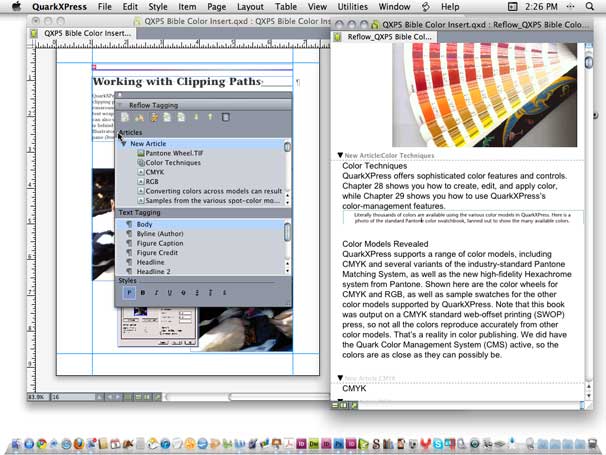The image size is (606, 455).
Task: Click the orange third icon in Reflow Tagging toolbar
Action: (154, 117)
